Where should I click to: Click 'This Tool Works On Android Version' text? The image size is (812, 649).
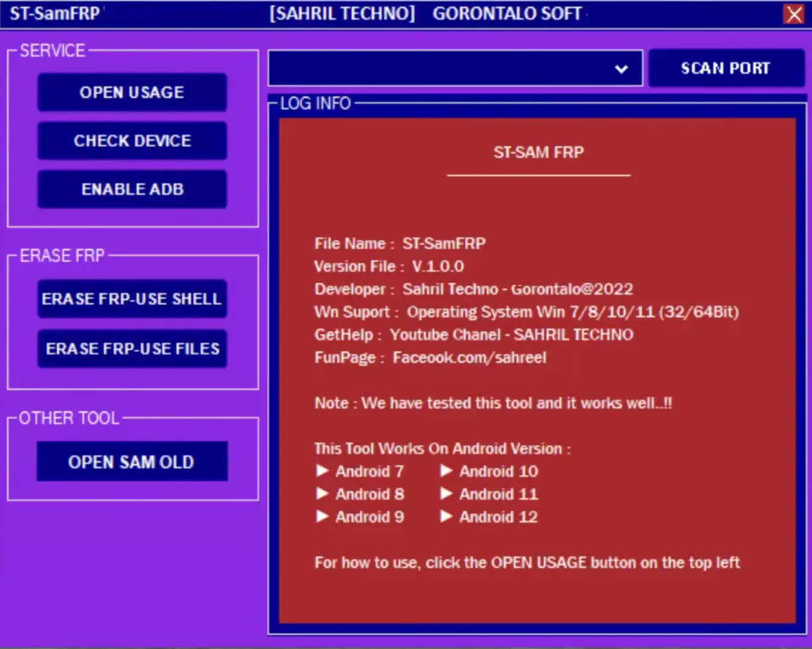pyautogui.click(x=442, y=448)
